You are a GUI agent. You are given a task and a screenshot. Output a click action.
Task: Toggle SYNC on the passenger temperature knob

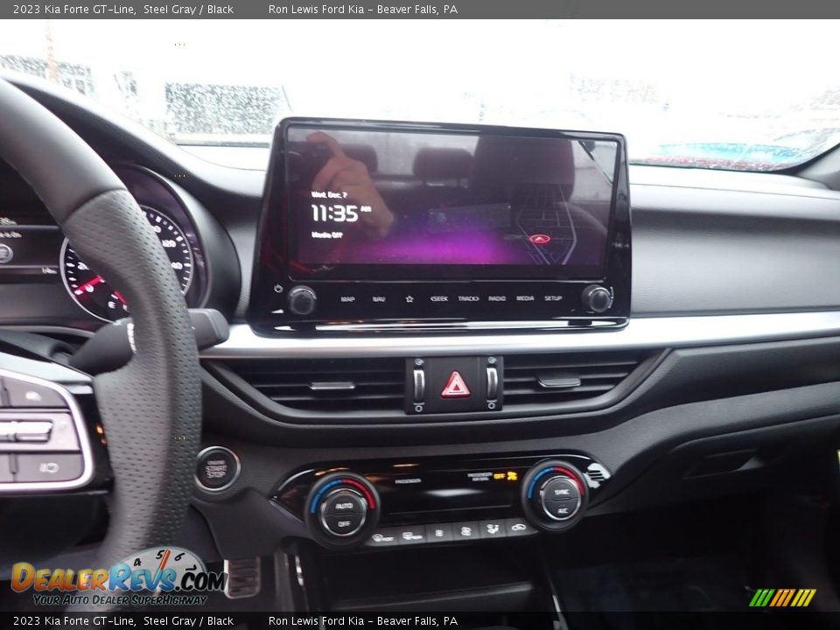[562, 492]
